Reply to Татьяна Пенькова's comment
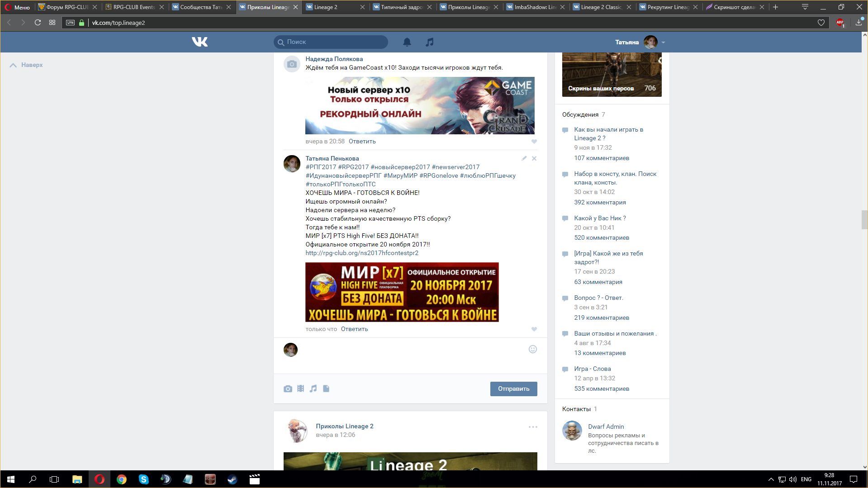This screenshot has width=868, height=488. pos(354,329)
